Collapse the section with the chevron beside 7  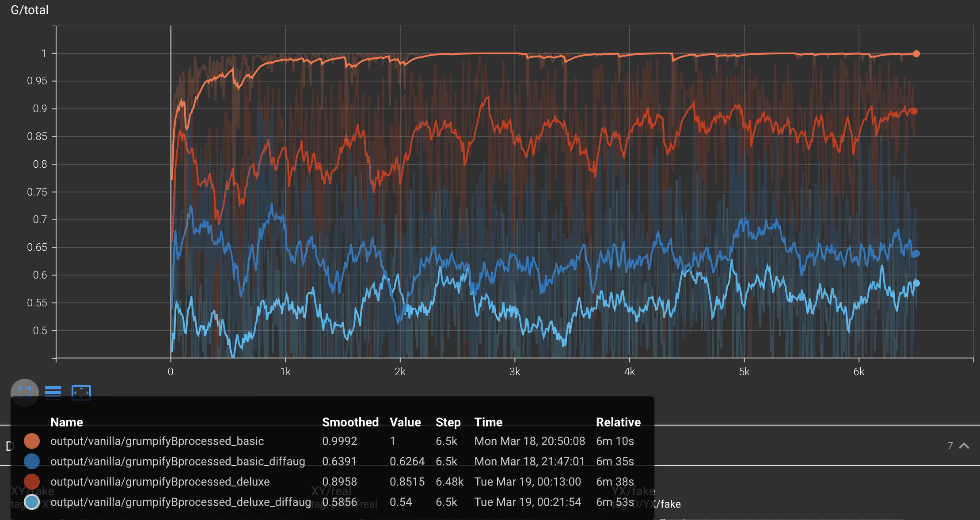click(964, 446)
